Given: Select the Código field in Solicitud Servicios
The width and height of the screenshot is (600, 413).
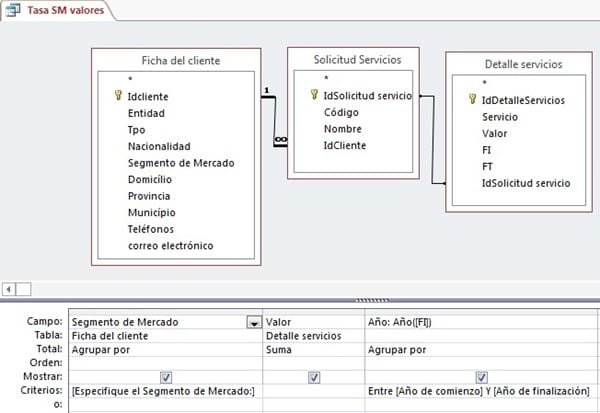Looking at the screenshot, I should click(x=341, y=111).
